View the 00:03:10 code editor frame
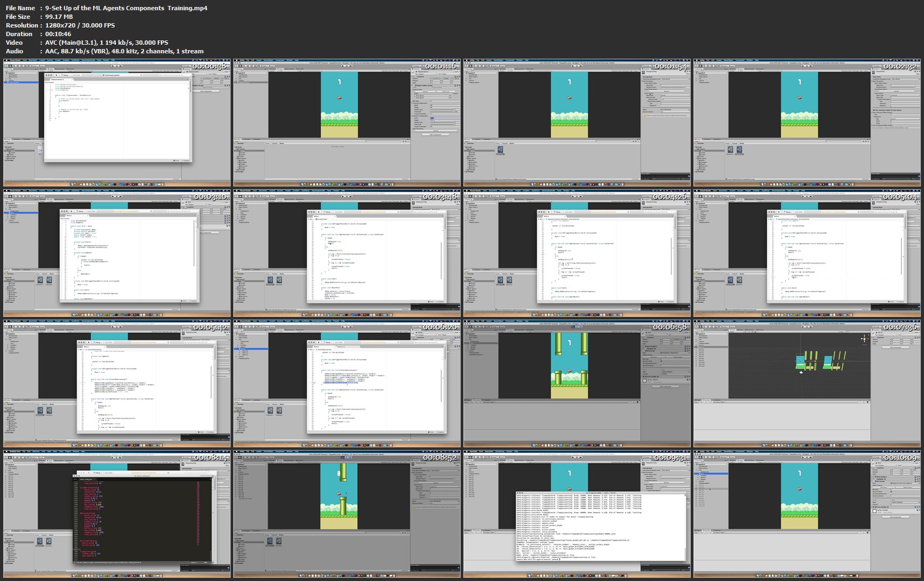Image resolution: width=924 pixels, height=581 pixels. click(117, 253)
